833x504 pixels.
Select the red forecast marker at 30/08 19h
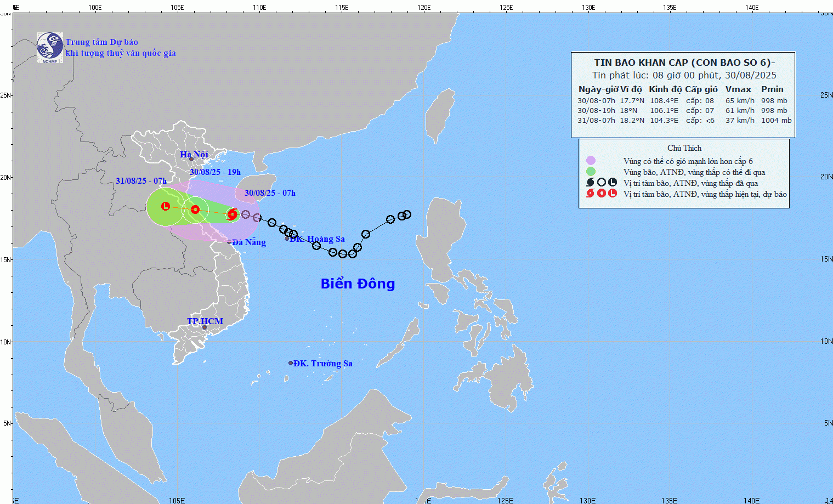pos(195,209)
